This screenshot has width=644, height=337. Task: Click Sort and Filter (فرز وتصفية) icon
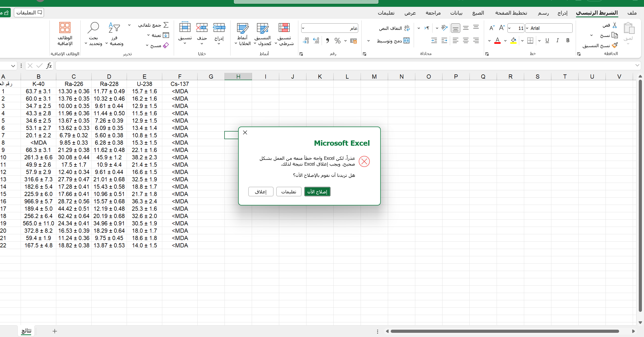click(x=114, y=27)
